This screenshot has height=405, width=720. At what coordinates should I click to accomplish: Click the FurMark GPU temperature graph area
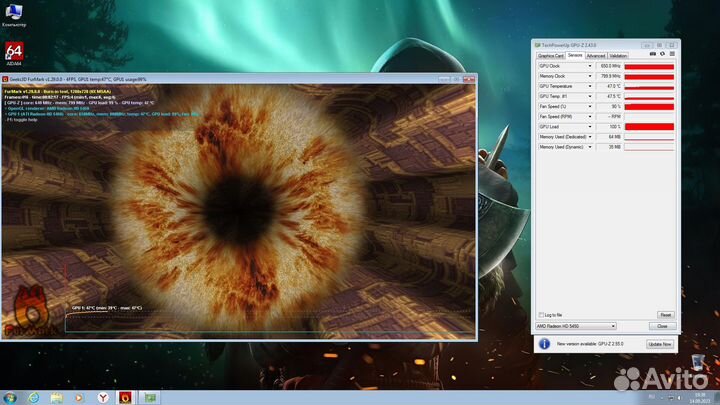[x=270, y=321]
